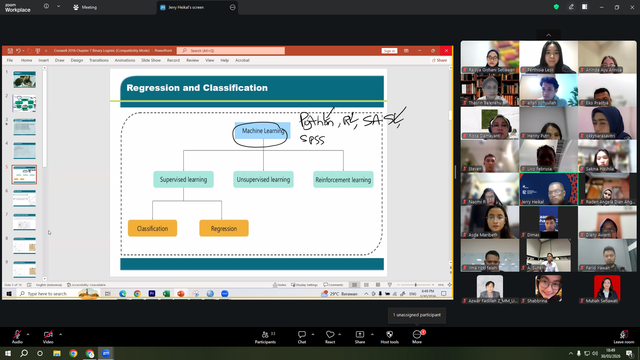
Task: Show hidden system tray icons chevron
Action: coord(570,353)
